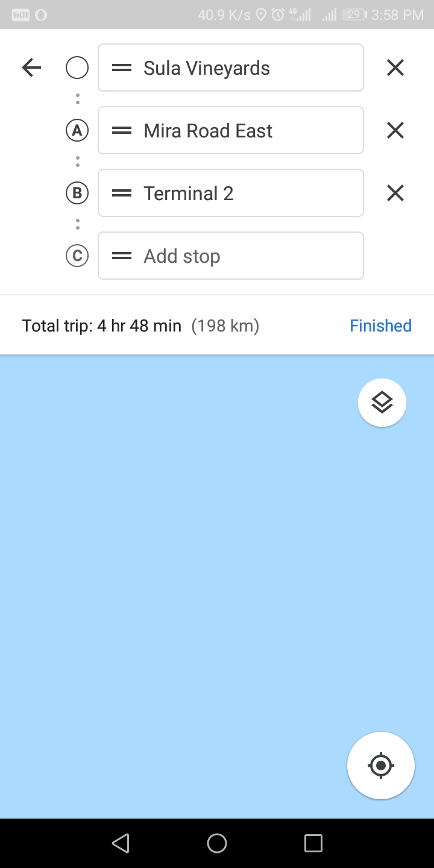
Task: Tap the Add stop field
Action: click(231, 256)
